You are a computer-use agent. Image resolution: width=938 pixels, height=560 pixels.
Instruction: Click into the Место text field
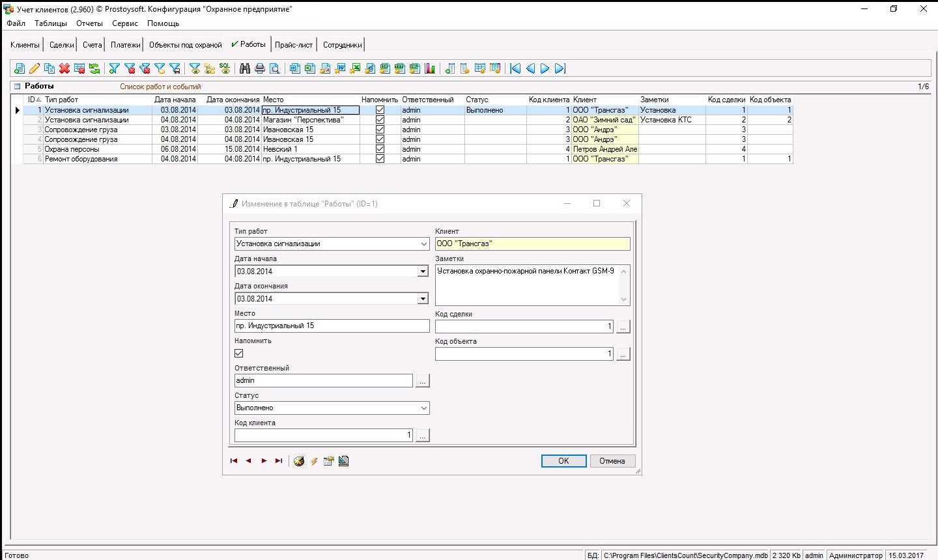pos(332,326)
